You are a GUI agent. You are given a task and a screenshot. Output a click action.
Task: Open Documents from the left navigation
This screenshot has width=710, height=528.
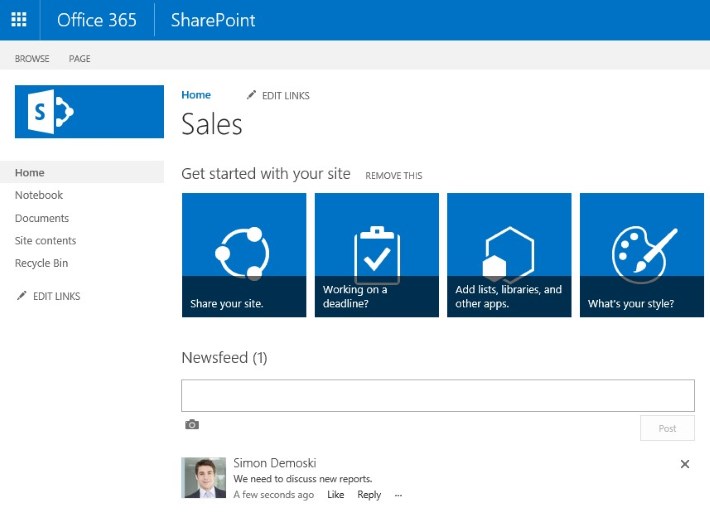[42, 218]
